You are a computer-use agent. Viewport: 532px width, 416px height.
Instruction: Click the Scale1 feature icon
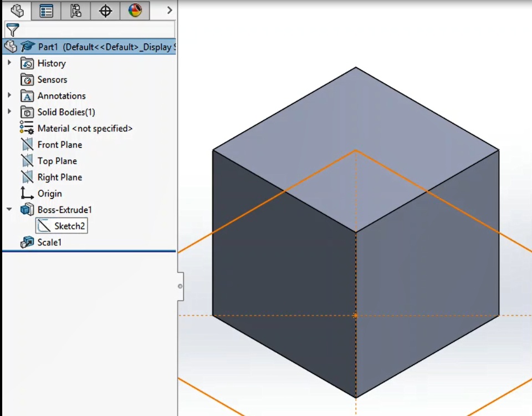click(x=27, y=242)
